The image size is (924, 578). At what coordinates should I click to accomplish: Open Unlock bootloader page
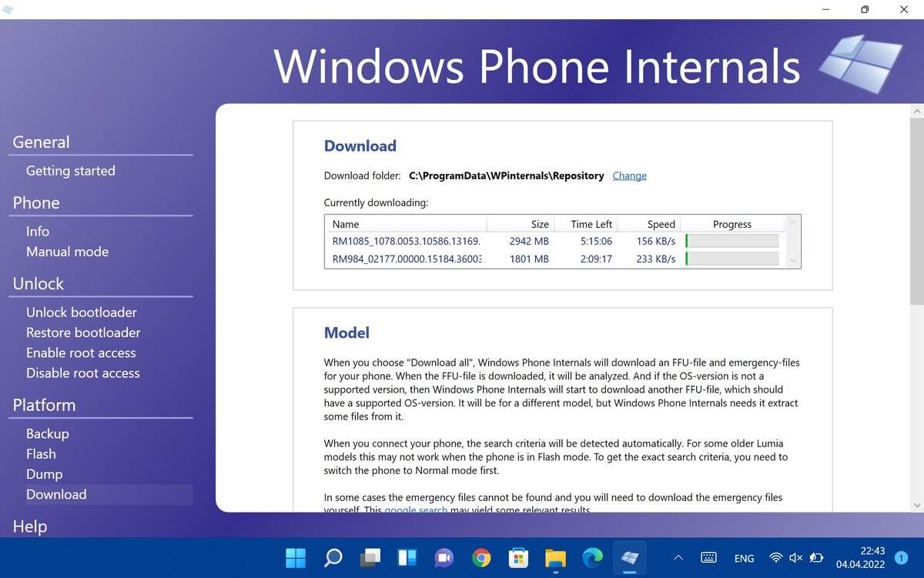pyautogui.click(x=82, y=312)
